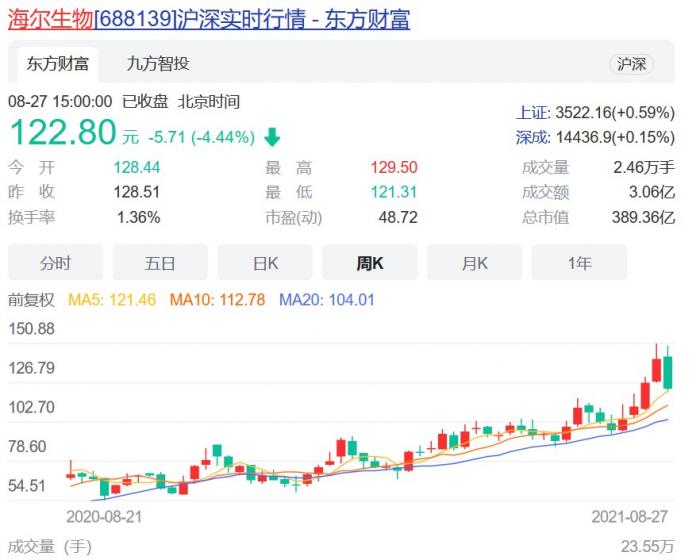The width and height of the screenshot is (700, 560).
Task: Open the 海尔生物 stock title link
Action: [x=208, y=19]
